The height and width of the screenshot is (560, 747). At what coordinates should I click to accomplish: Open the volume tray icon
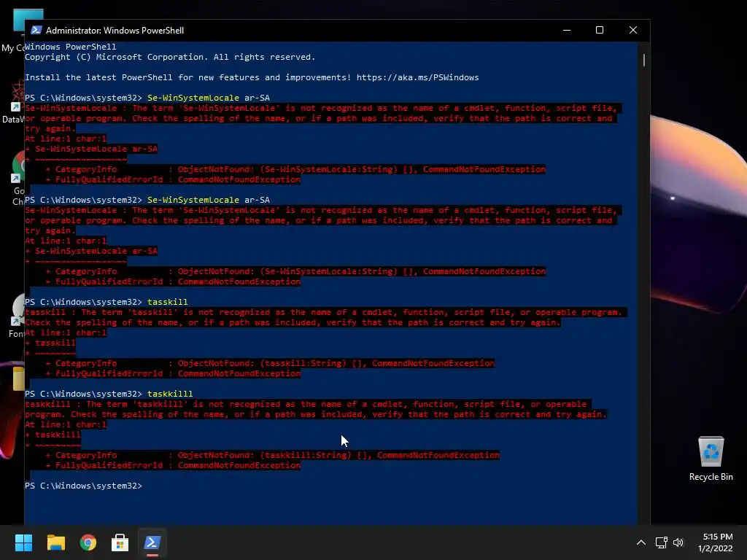678,542
